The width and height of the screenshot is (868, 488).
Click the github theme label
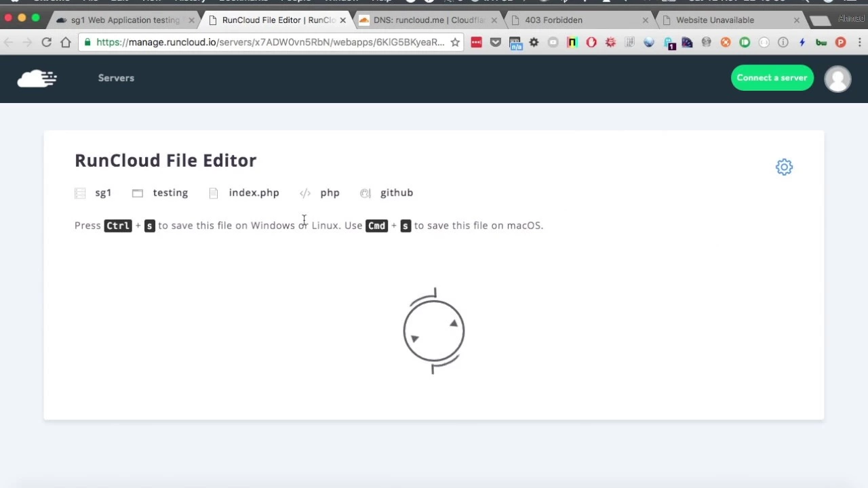point(397,193)
